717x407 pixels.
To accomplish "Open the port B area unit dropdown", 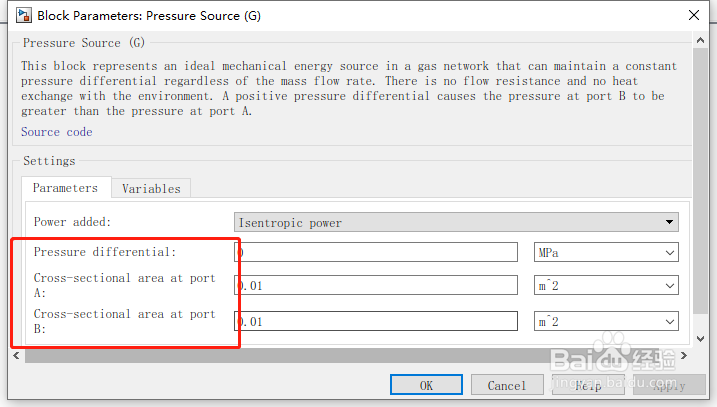I will point(606,322).
